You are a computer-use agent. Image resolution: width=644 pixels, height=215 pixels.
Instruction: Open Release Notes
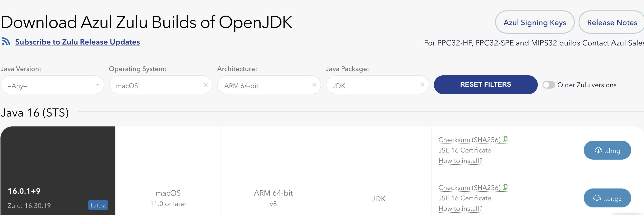pyautogui.click(x=612, y=22)
